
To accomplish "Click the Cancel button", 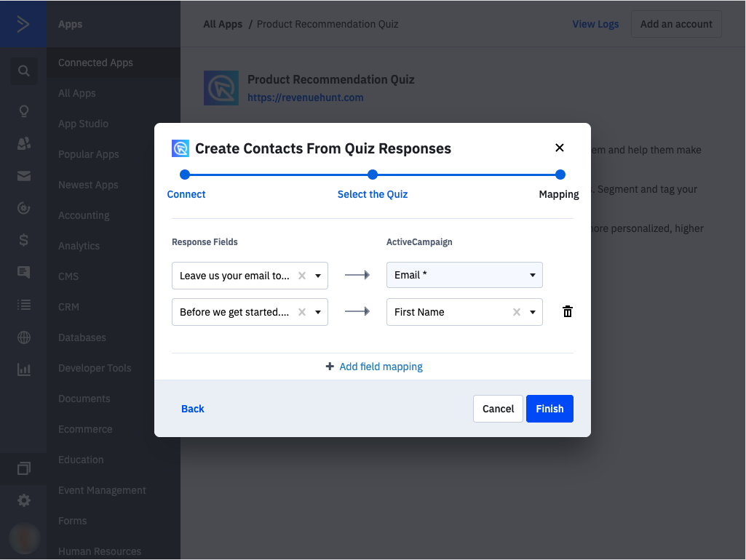I will [x=498, y=409].
